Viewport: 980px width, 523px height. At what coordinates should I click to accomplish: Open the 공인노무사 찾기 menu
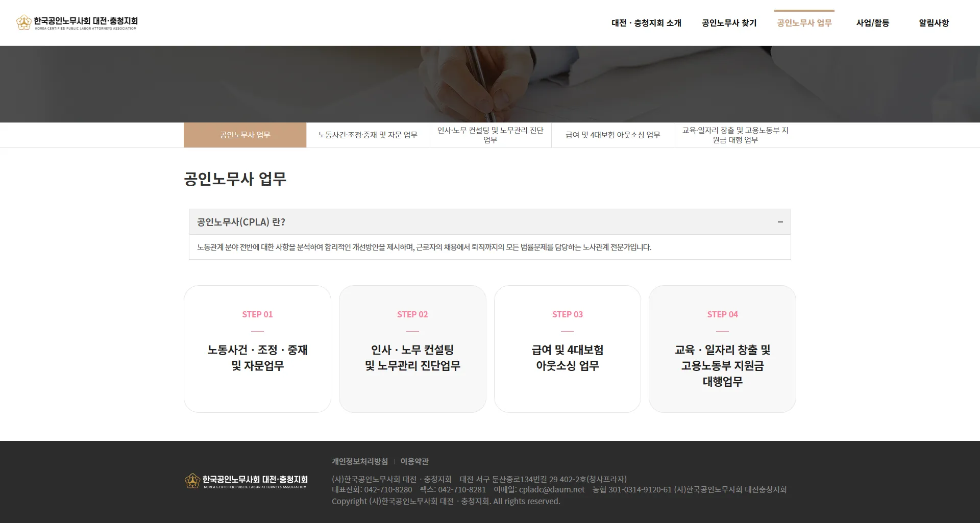729,23
